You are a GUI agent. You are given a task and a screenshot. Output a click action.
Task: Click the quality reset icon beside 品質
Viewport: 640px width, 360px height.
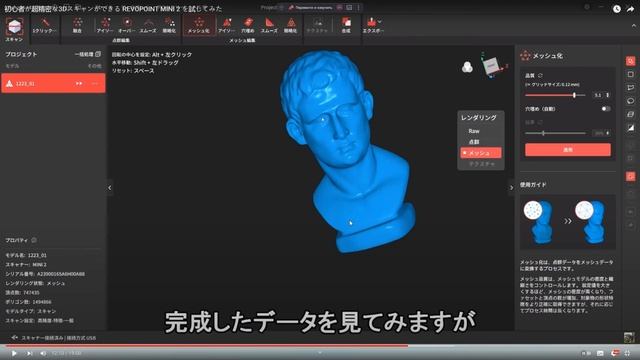point(540,76)
